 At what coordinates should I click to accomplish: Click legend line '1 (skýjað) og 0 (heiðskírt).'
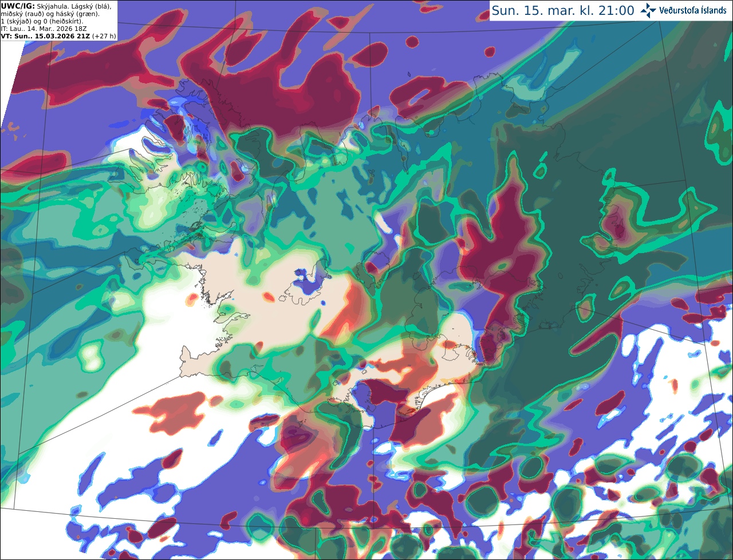coord(42,21)
